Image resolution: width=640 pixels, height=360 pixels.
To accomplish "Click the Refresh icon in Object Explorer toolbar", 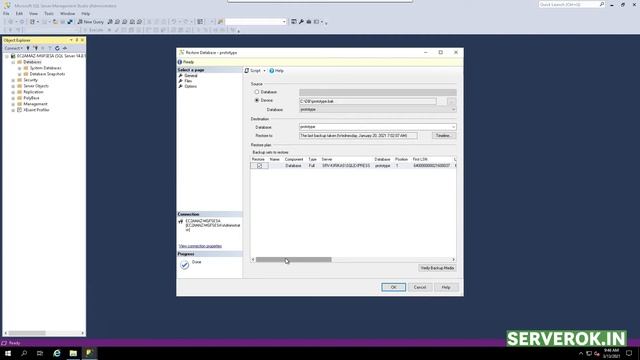I will pyautogui.click(x=57, y=48).
